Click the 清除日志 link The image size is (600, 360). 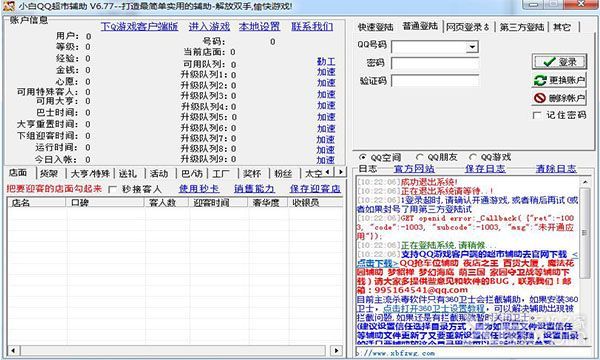point(556,169)
